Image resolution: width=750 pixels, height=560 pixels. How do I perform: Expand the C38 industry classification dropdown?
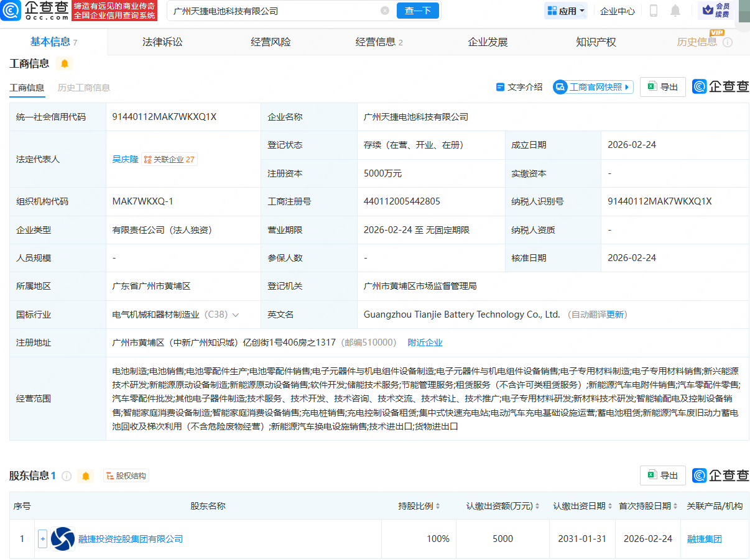point(235,314)
